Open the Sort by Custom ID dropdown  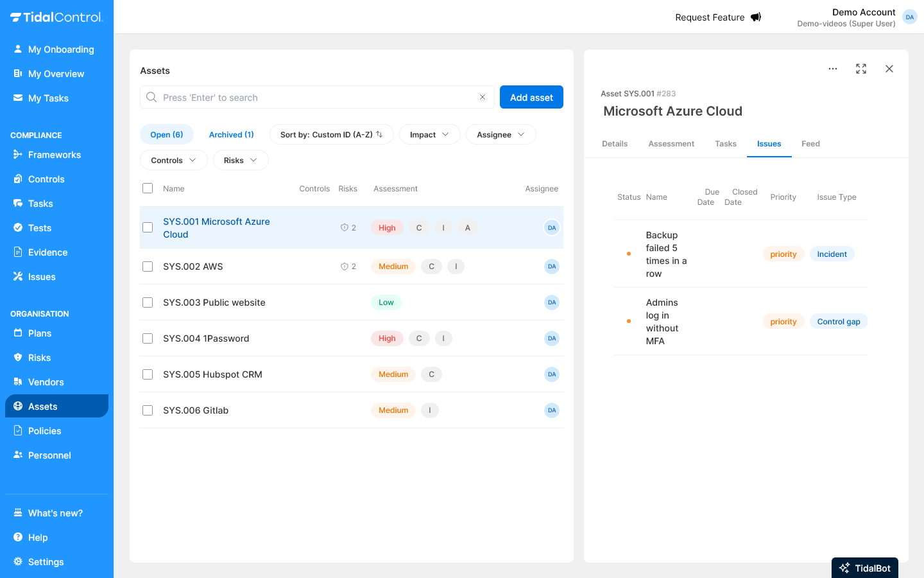331,134
